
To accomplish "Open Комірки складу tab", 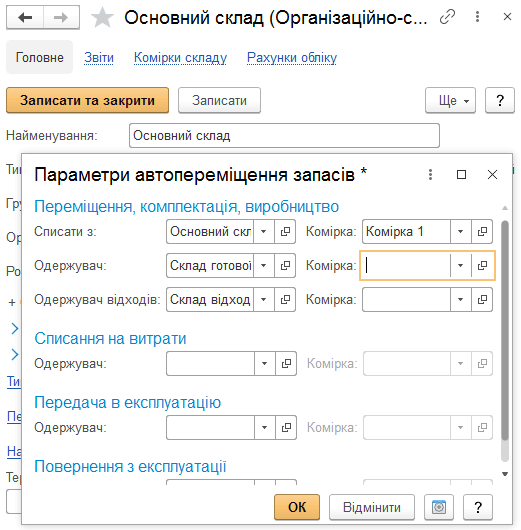I will tap(180, 58).
